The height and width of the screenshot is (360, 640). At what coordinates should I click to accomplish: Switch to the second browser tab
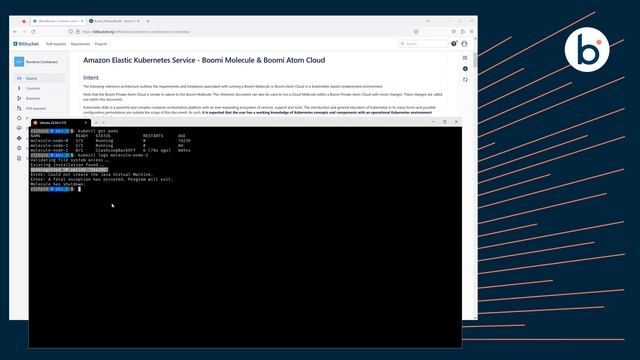114,21
